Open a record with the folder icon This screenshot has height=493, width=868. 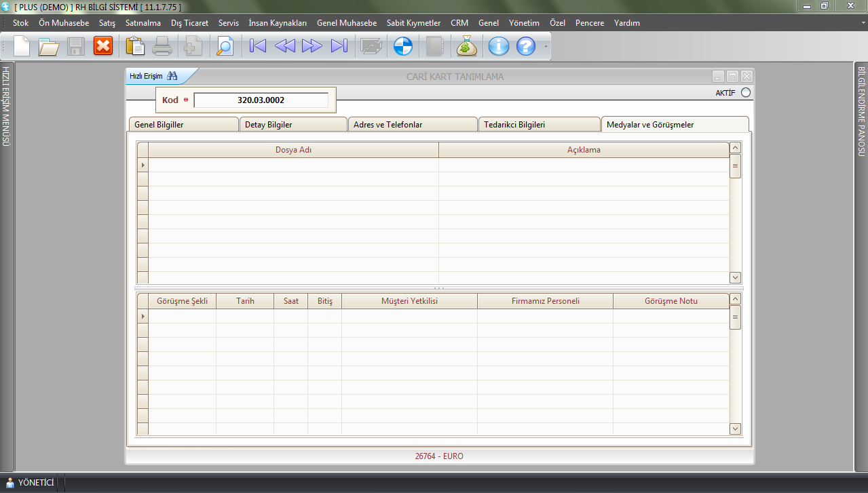(49, 46)
